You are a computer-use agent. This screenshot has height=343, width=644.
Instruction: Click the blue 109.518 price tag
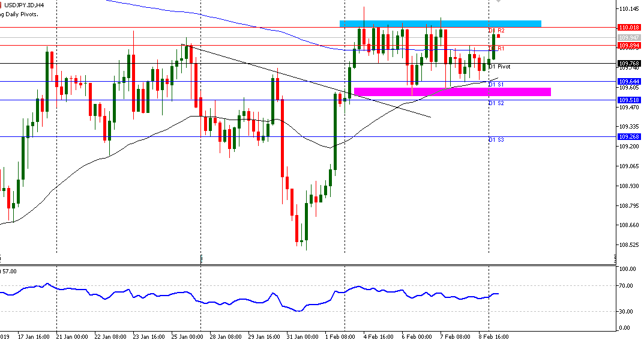tap(629, 100)
